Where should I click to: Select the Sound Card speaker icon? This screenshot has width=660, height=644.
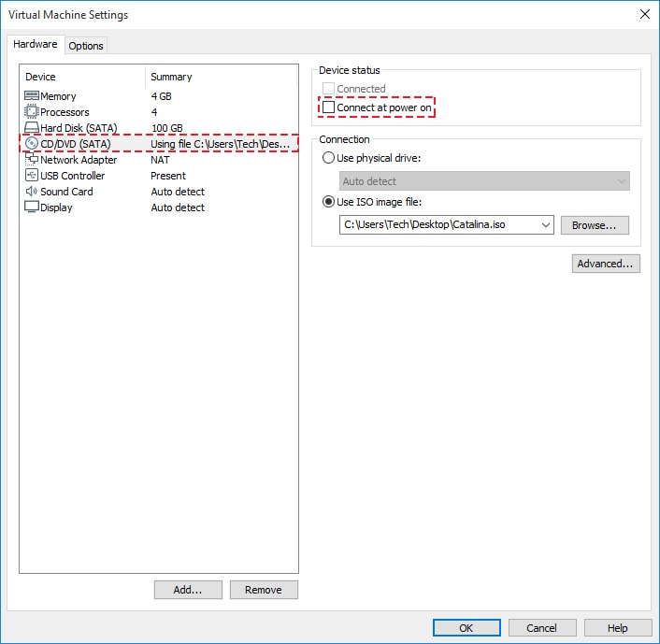pyautogui.click(x=31, y=192)
